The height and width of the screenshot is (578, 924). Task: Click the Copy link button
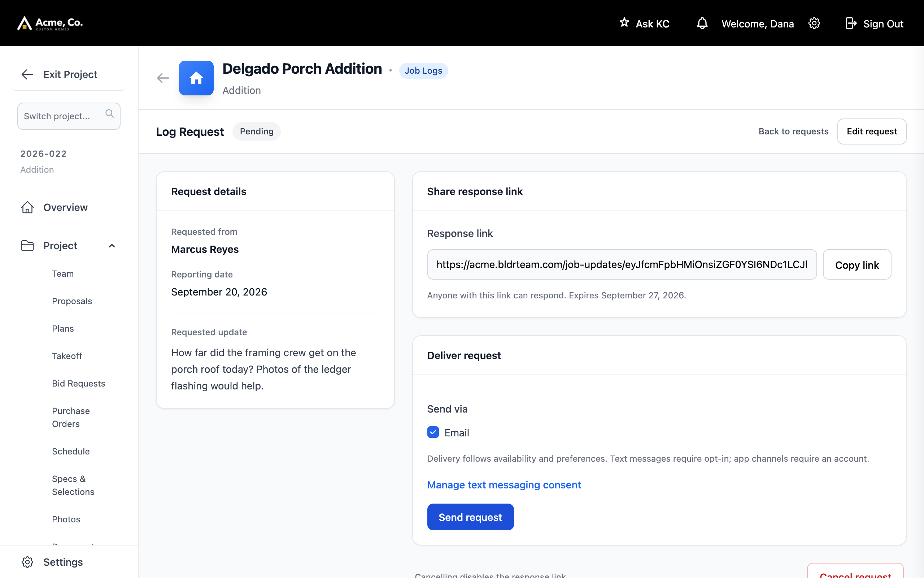[x=857, y=264]
